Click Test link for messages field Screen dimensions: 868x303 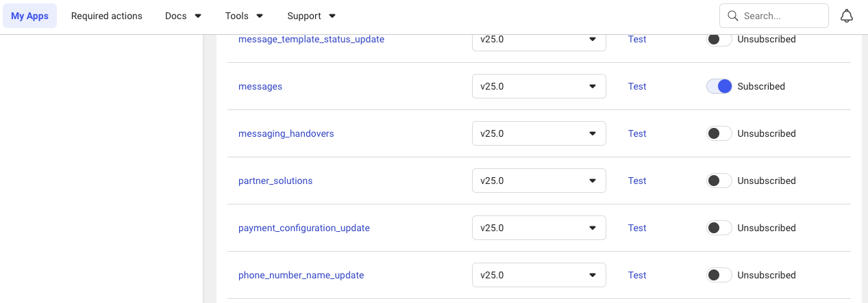pyautogui.click(x=637, y=86)
